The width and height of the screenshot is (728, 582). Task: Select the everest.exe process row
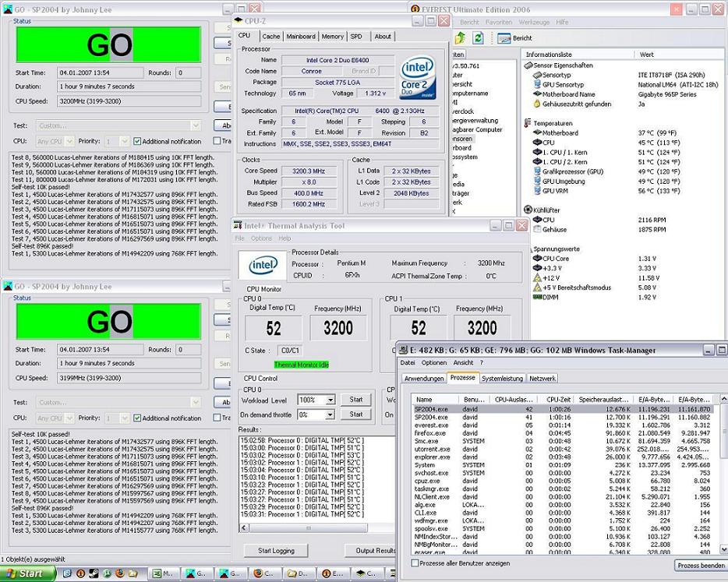tap(562, 425)
